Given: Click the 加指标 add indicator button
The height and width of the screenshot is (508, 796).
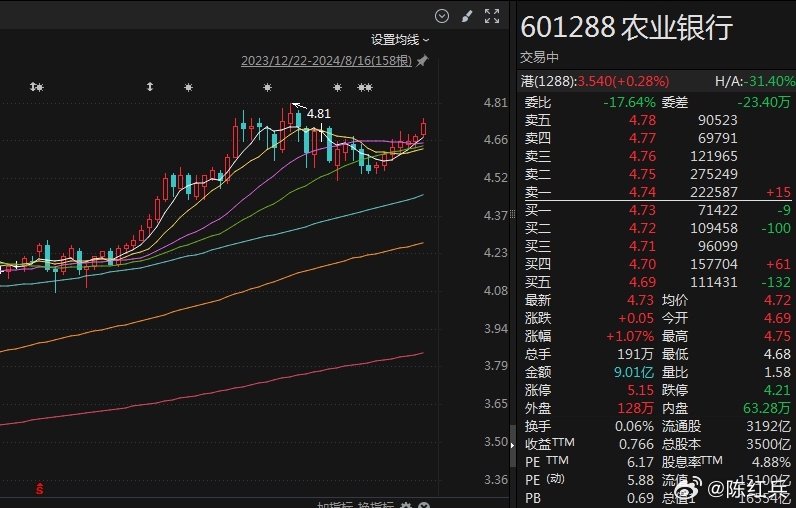Looking at the screenshot, I should click(x=335, y=505).
